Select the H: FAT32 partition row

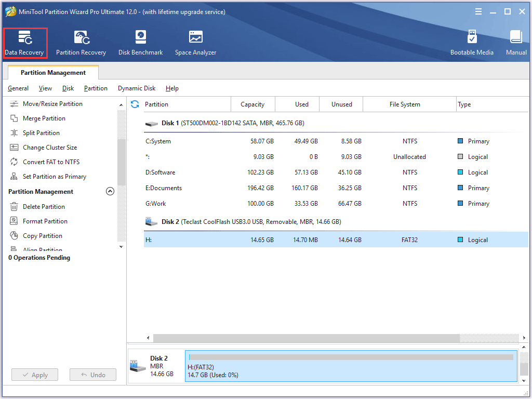click(336, 240)
